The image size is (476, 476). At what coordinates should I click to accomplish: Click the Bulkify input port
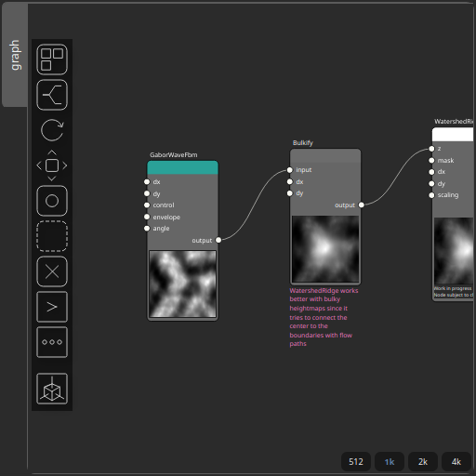[x=290, y=170]
